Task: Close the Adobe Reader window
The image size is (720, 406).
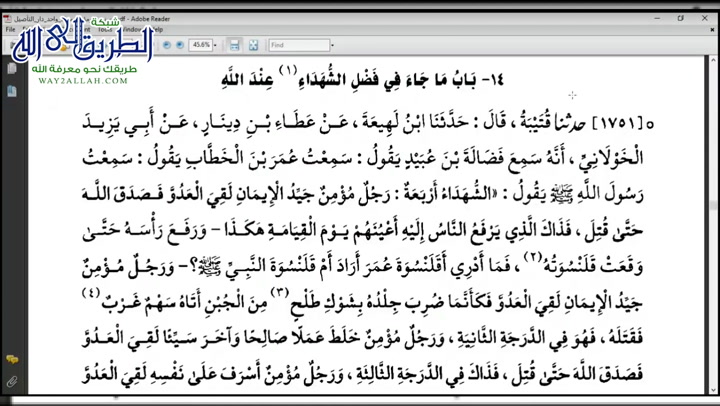Action: (705, 18)
